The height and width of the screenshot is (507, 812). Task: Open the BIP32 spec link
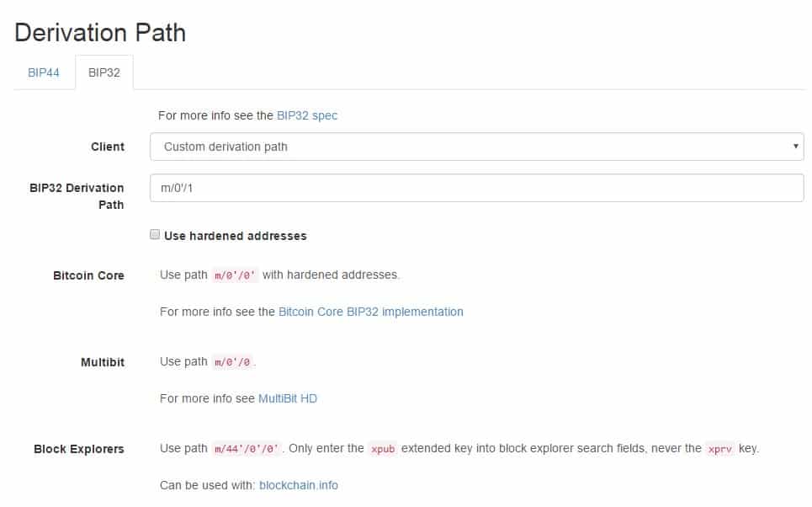[306, 115]
